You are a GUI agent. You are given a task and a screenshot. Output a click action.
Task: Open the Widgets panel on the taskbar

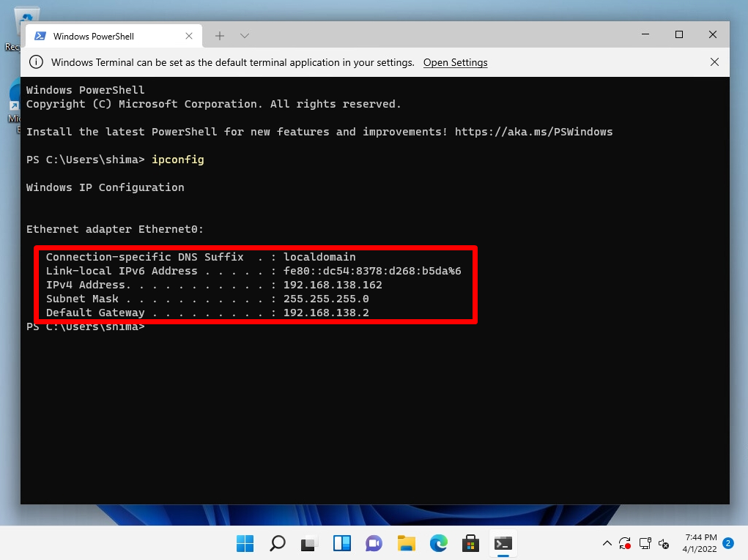pyautogui.click(x=342, y=543)
